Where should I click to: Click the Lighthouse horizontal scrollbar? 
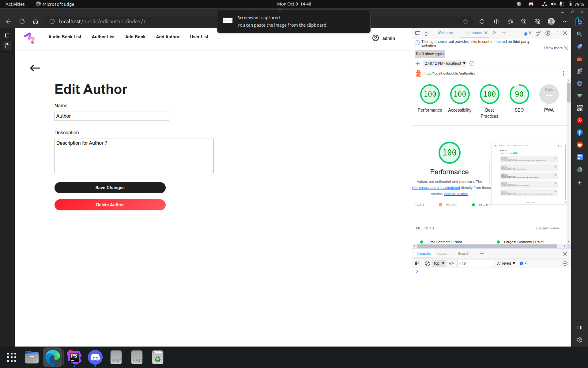click(487, 246)
